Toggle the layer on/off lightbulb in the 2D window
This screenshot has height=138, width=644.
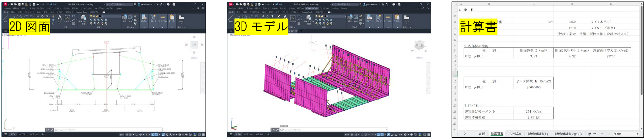coord(91,16)
